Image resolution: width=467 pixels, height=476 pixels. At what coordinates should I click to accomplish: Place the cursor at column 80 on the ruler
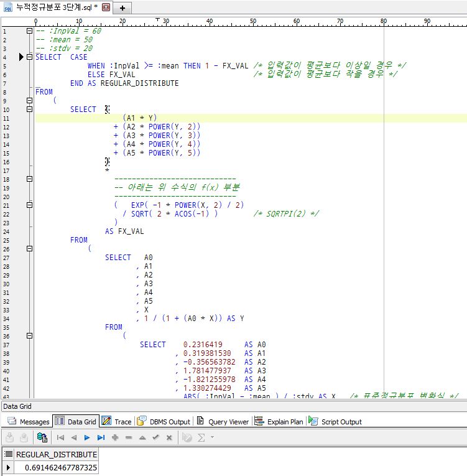coord(384,21)
